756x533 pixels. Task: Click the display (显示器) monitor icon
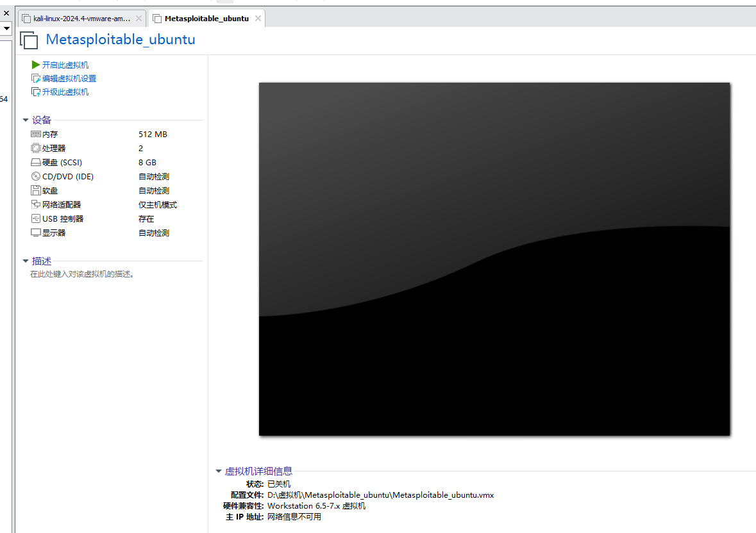pos(36,233)
